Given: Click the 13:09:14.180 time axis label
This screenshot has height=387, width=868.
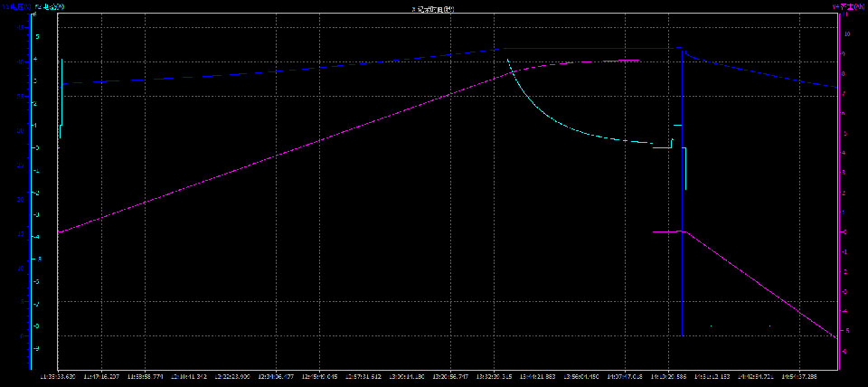Looking at the screenshot, I should coord(408,376).
